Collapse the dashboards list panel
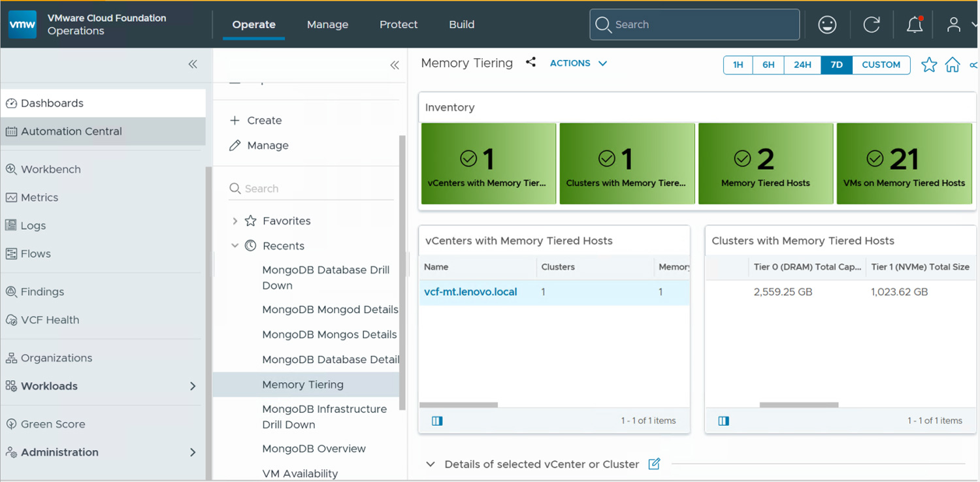This screenshot has width=980, height=482. click(x=394, y=65)
